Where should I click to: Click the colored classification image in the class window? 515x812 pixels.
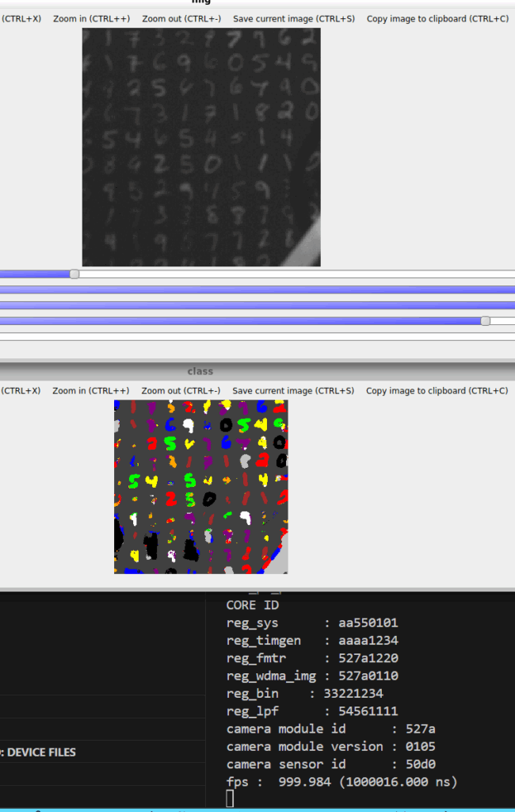(201, 486)
